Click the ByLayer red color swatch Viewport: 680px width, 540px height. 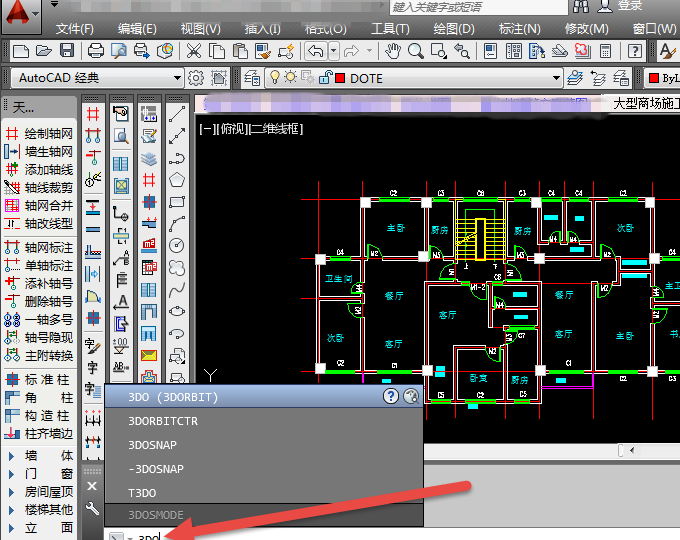click(654, 79)
